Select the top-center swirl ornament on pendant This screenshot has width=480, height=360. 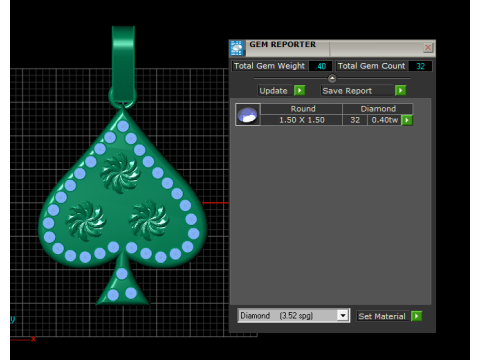click(x=120, y=173)
